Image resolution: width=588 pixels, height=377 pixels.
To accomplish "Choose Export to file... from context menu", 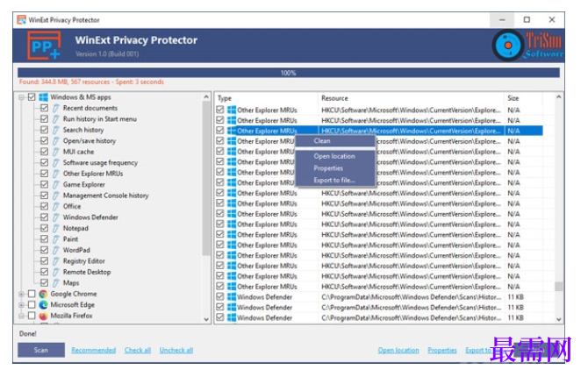I will pos(335,181).
